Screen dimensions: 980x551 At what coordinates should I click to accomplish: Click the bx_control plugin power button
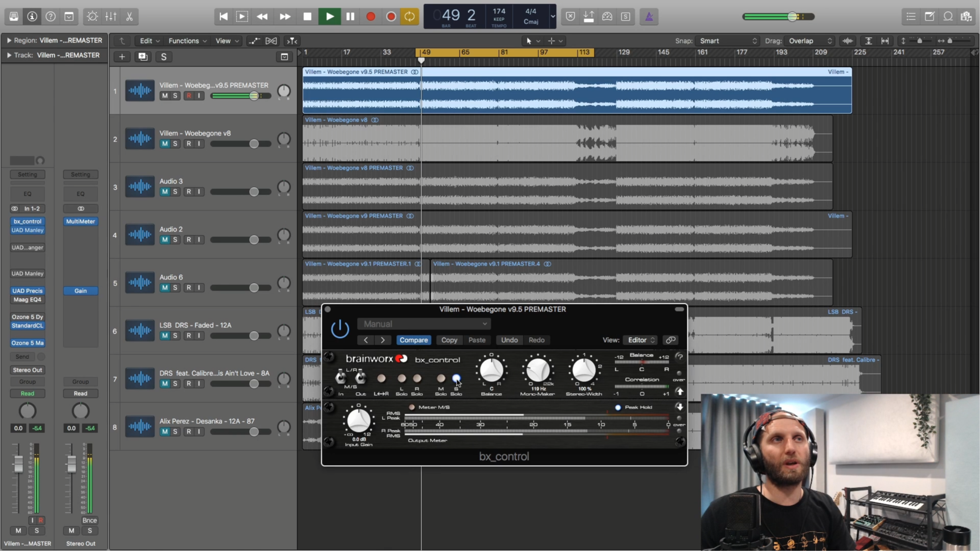tap(340, 329)
